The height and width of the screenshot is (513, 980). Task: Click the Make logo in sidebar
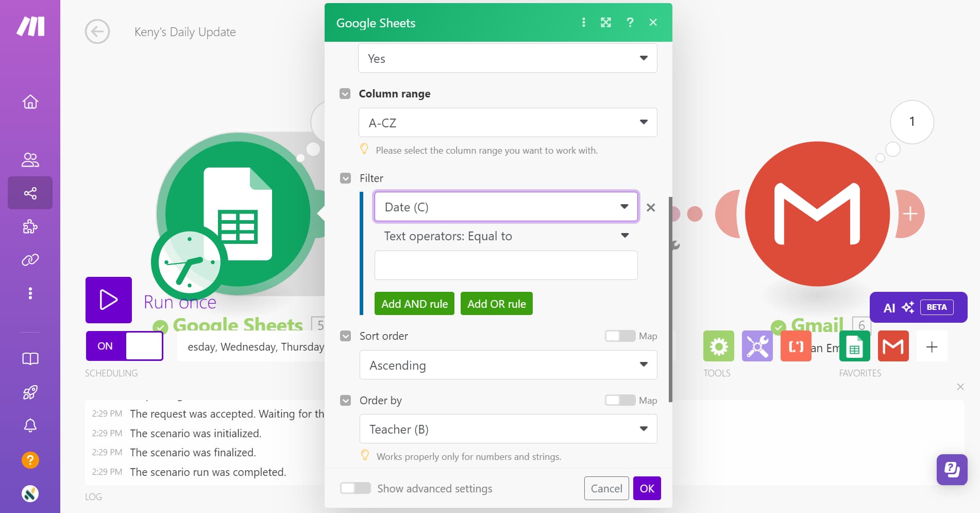click(x=30, y=26)
